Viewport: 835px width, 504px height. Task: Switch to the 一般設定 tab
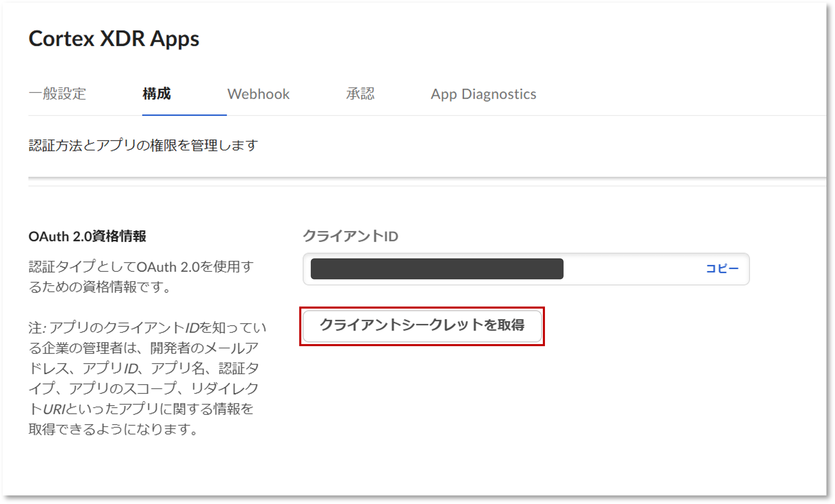pos(57,94)
